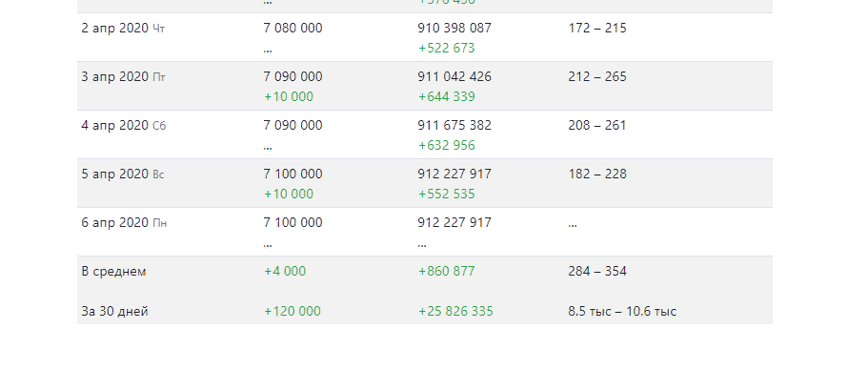
Task: Select earnings range 172 – 215
Action: tap(597, 29)
